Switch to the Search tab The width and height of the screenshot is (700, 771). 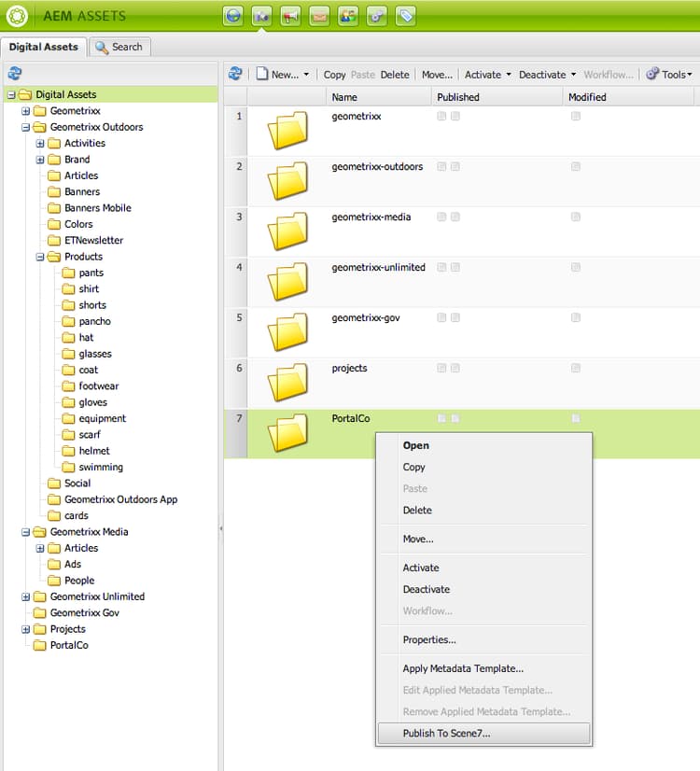[120, 48]
